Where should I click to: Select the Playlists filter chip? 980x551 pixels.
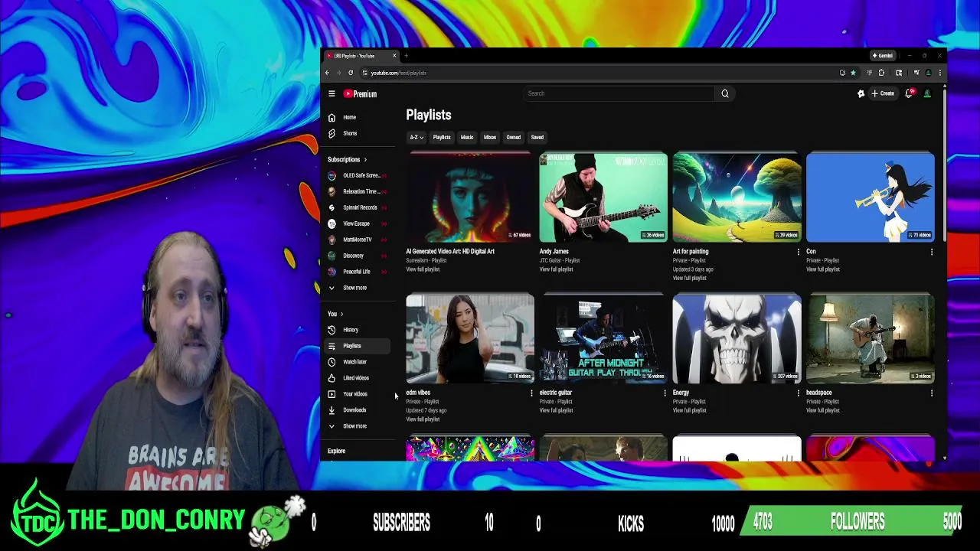tap(442, 138)
